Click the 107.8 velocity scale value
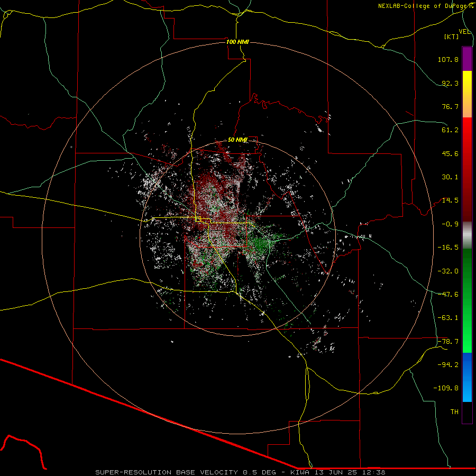This screenshot has width=476, height=476. click(x=448, y=59)
